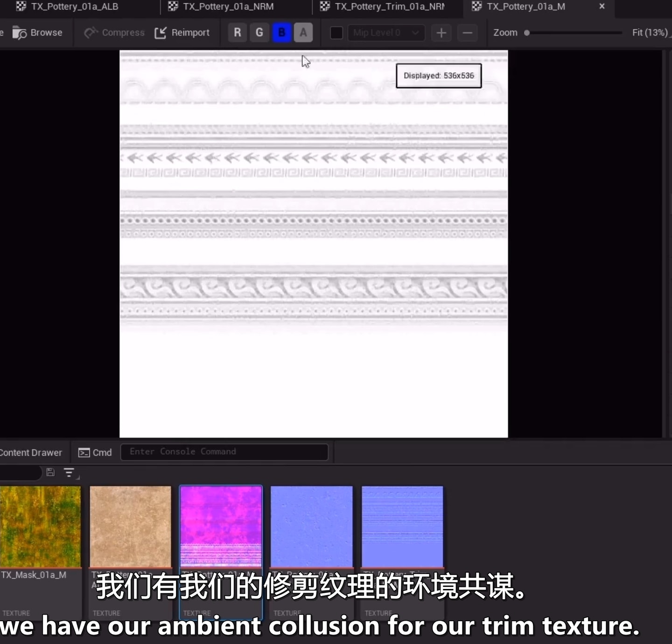Click the Enter Console Command field
Screen dimensions: 672x644
pos(224,452)
